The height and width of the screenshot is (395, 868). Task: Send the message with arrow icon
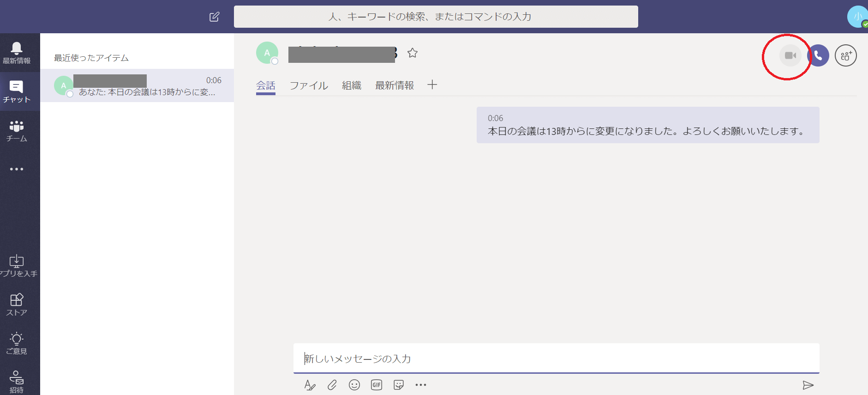[x=808, y=385]
